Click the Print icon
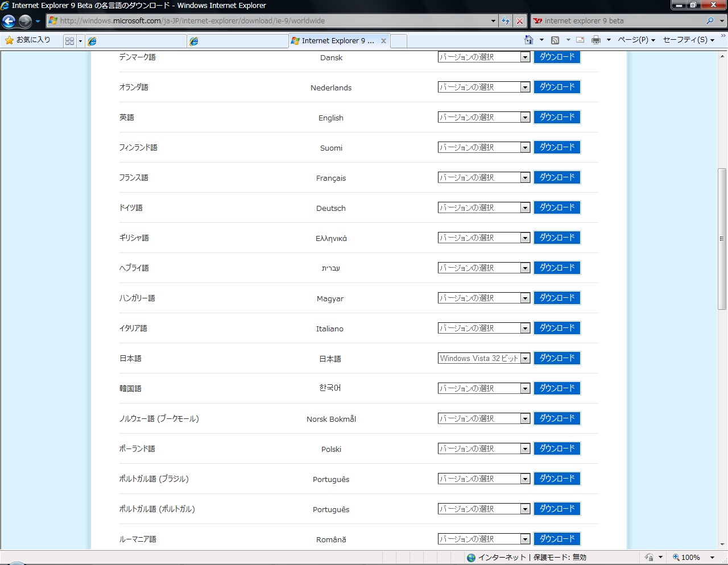This screenshot has width=728, height=565. point(596,40)
